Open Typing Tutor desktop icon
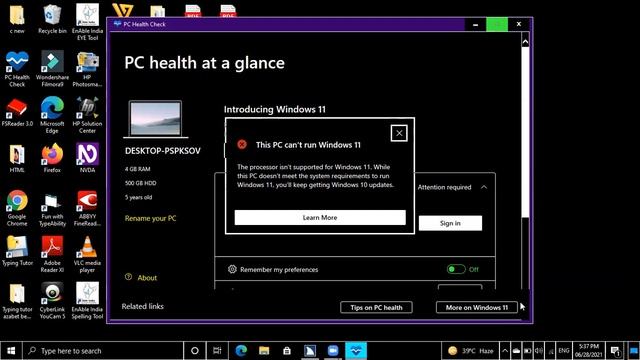Screen dimensions: 640x360 [17, 251]
